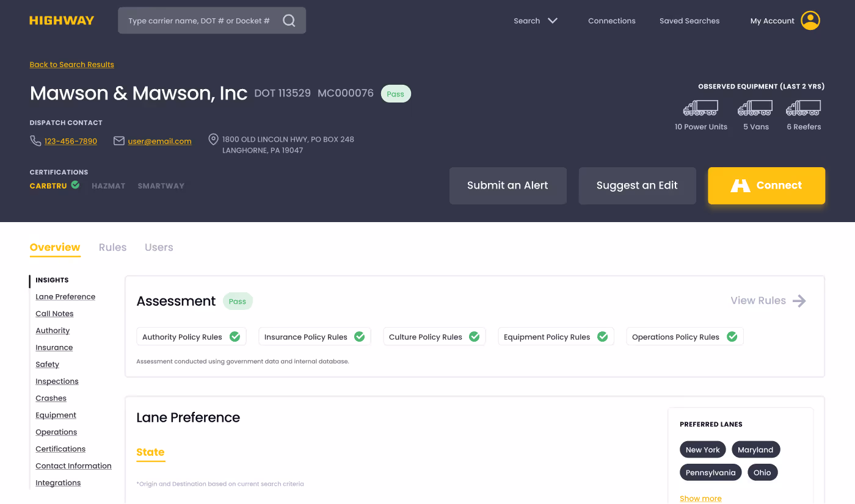Select the New York lane chip
The width and height of the screenshot is (855, 504).
(702, 450)
